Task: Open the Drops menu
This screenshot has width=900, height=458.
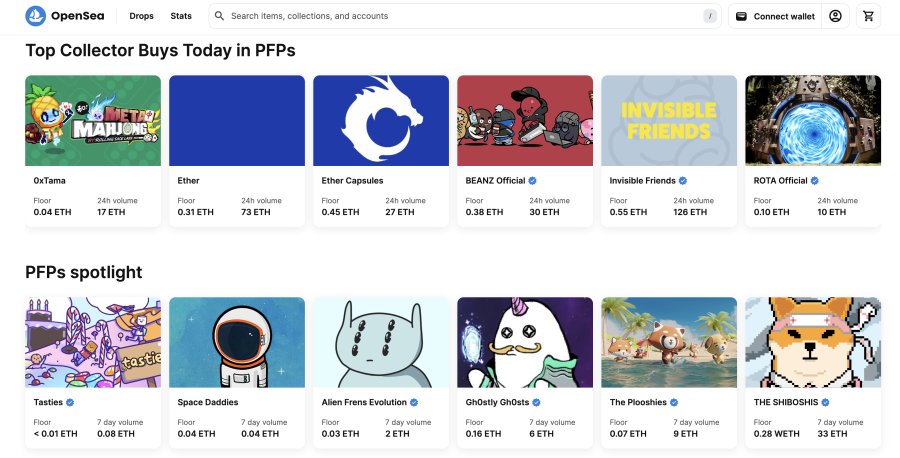Action: pos(141,16)
